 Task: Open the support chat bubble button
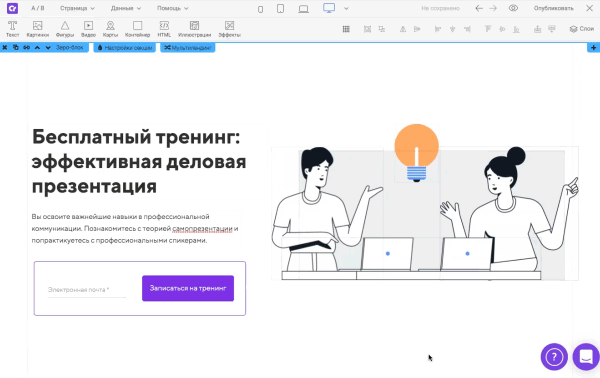[x=586, y=357]
